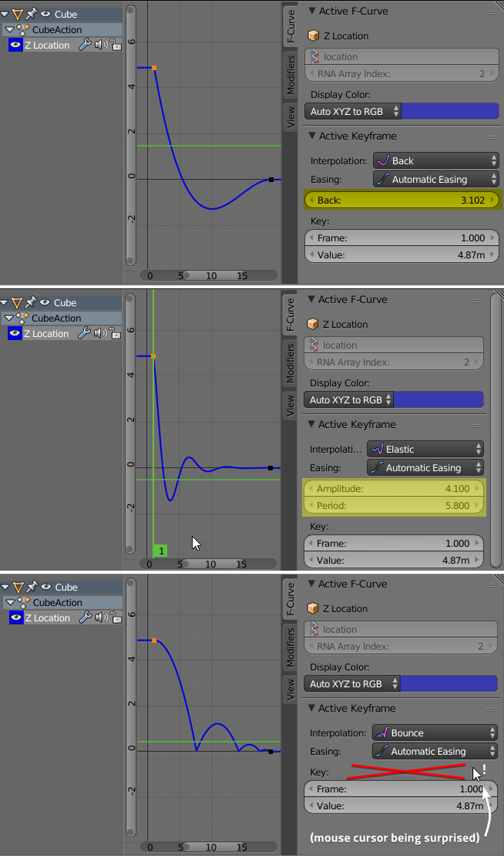
Task: Click the orange cube icon beside Z Location in Back screenshot's F-Curve panel
Action: click(313, 36)
